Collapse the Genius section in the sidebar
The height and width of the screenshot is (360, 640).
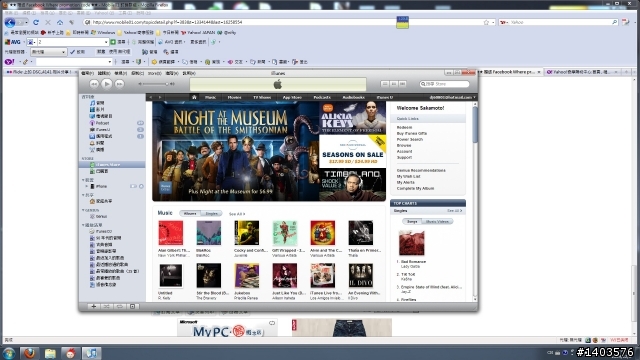(x=83, y=210)
